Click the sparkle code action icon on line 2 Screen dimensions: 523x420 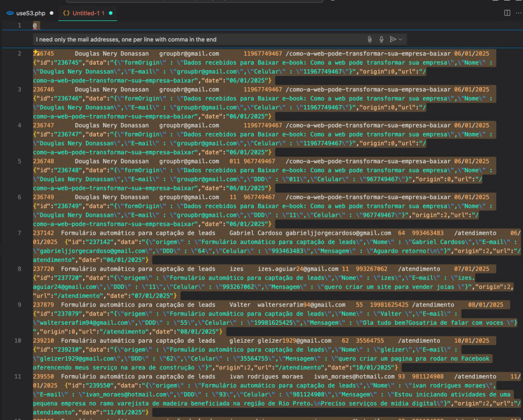[x=35, y=52]
